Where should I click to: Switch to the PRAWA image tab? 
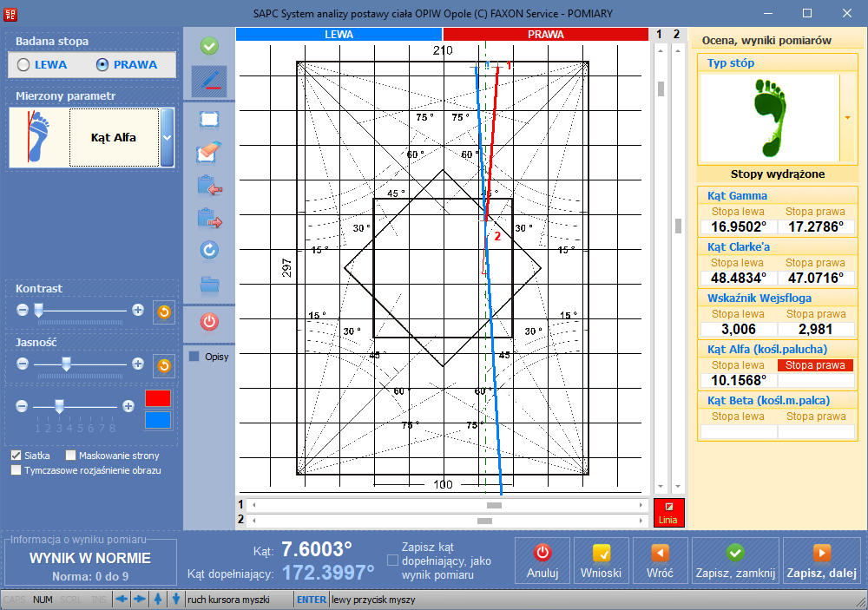pos(545,35)
